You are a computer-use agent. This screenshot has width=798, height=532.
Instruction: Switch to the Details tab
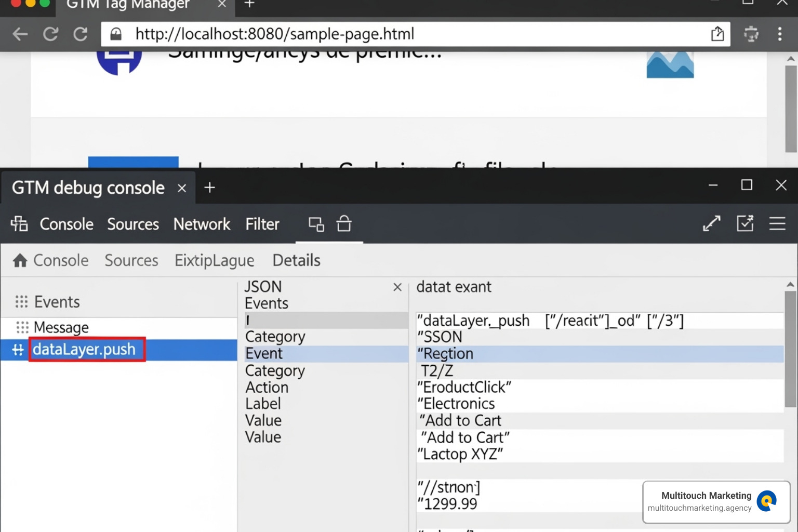(x=296, y=260)
